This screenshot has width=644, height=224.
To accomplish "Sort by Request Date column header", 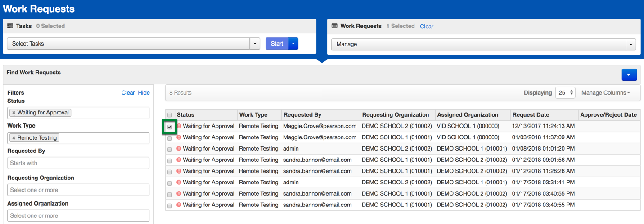I will tap(531, 115).
